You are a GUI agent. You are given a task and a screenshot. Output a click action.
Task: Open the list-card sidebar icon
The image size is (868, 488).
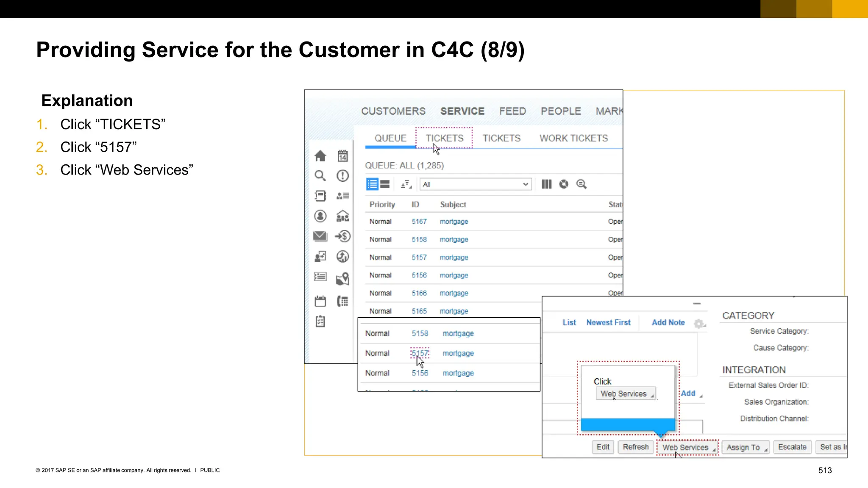click(320, 277)
